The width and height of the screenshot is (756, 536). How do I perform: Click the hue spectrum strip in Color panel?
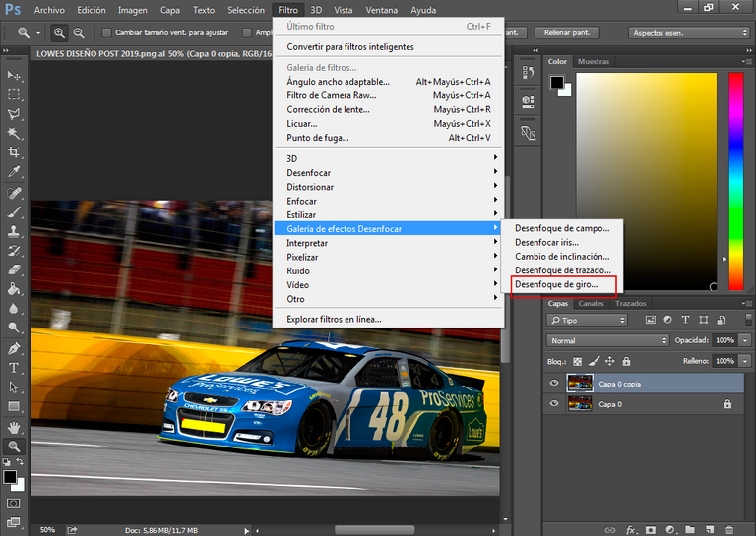(735, 181)
